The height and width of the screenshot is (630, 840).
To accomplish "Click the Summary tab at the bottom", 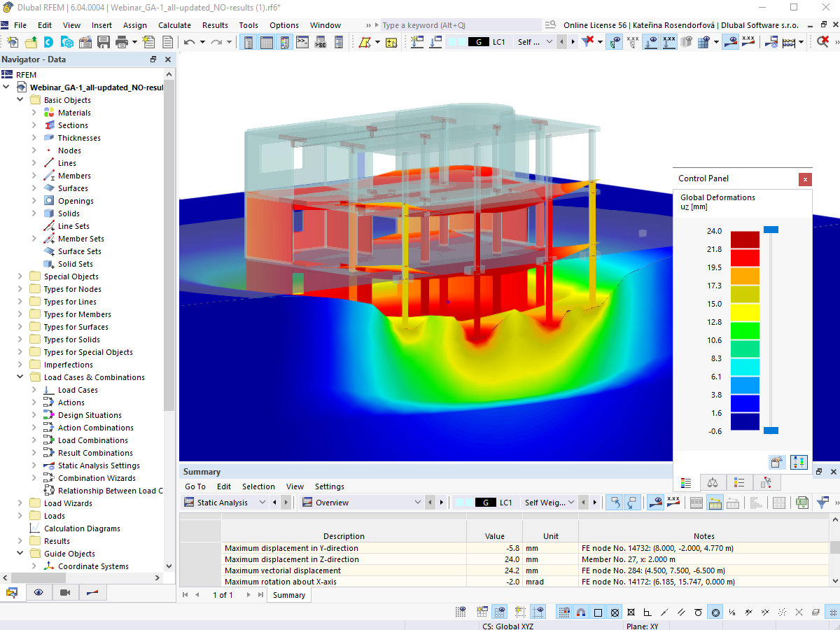I will tap(288, 594).
